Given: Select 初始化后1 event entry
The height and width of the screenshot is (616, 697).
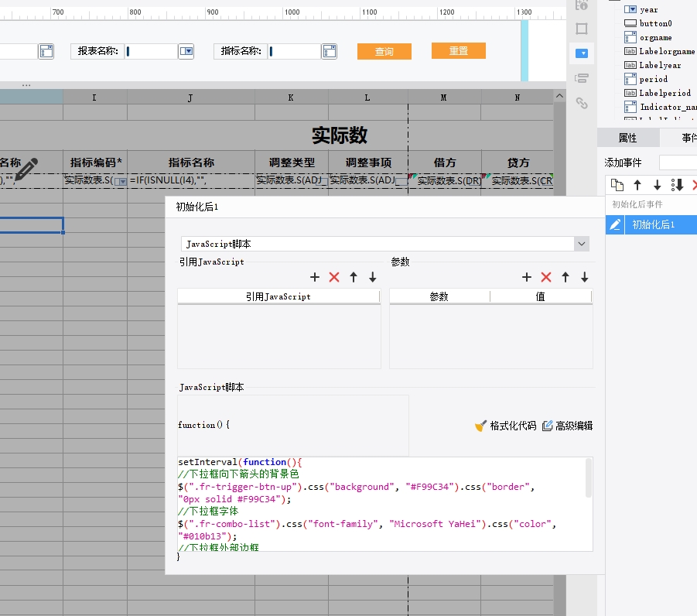Looking at the screenshot, I should tap(661, 224).
